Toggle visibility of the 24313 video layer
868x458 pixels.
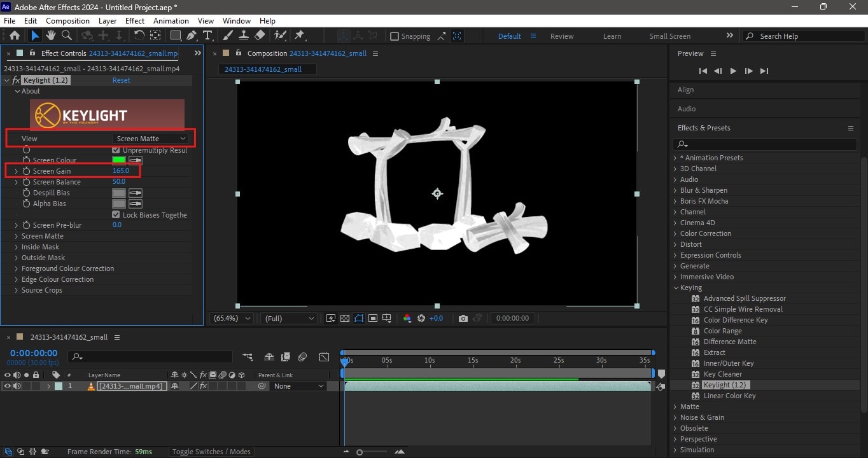pos(7,385)
